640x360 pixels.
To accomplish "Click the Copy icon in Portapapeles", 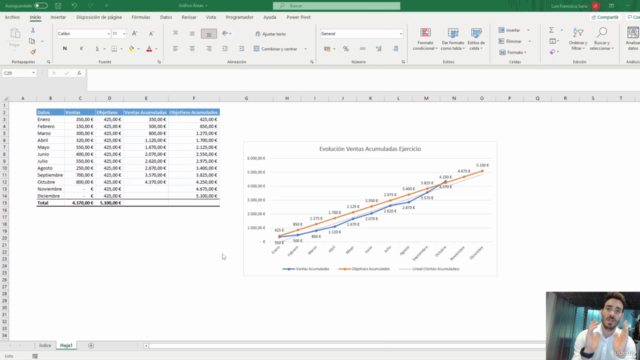I will pos(32,41).
